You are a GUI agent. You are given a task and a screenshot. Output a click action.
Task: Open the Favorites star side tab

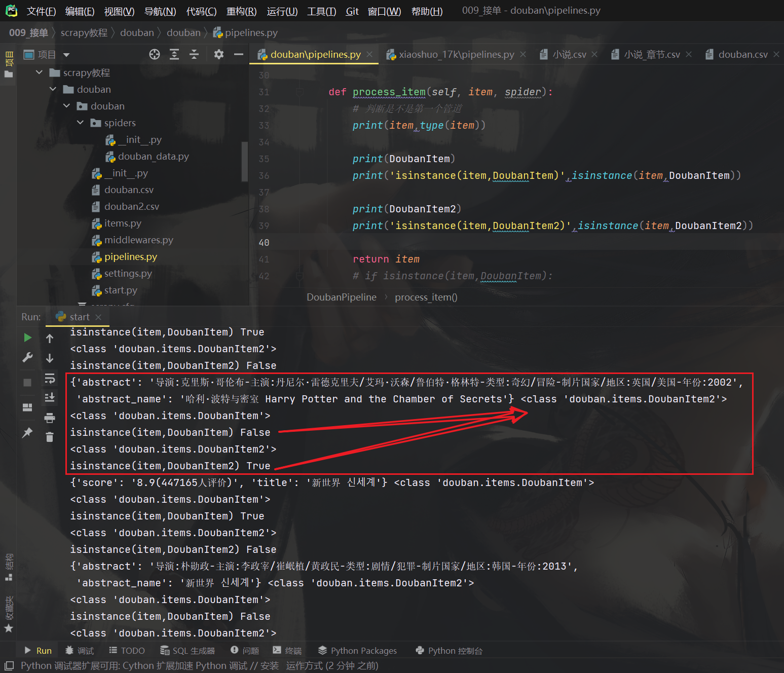(x=9, y=615)
